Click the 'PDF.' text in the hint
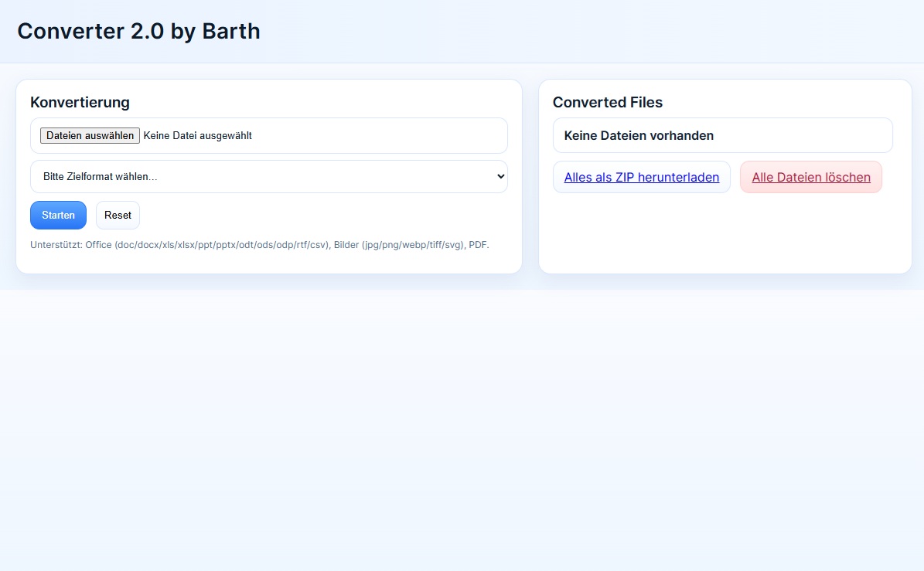The width and height of the screenshot is (924, 571). click(479, 245)
